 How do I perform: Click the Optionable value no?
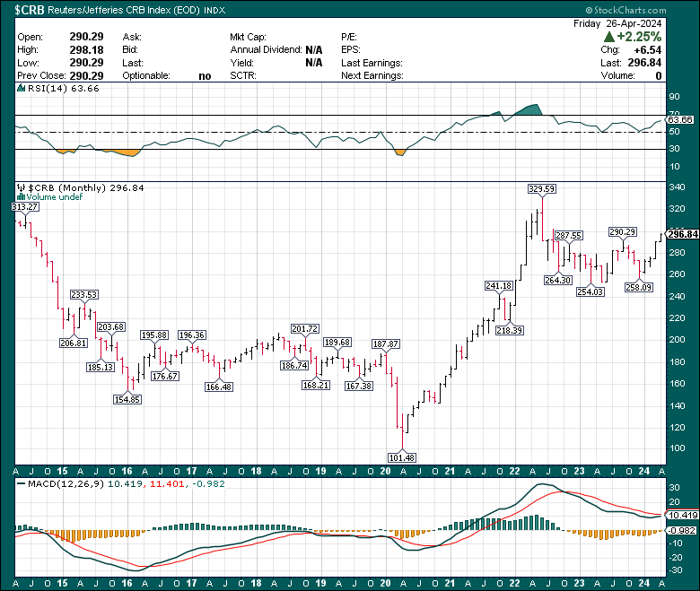(x=205, y=76)
